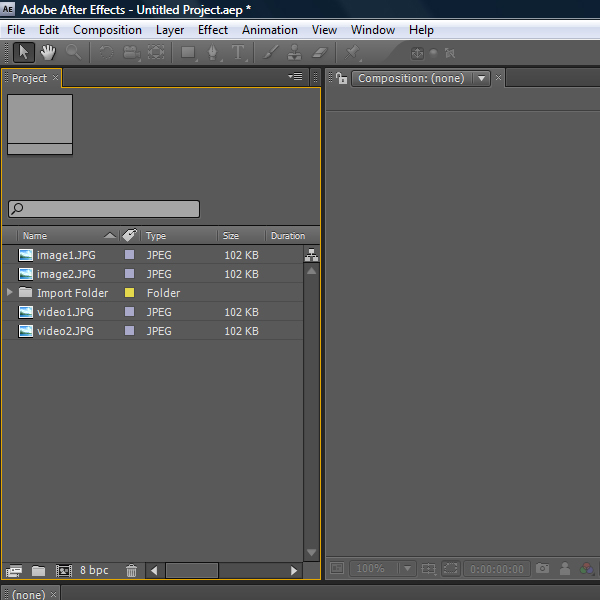The height and width of the screenshot is (600, 600).
Task: Take a snapshot with the camera icon
Action: 542,568
